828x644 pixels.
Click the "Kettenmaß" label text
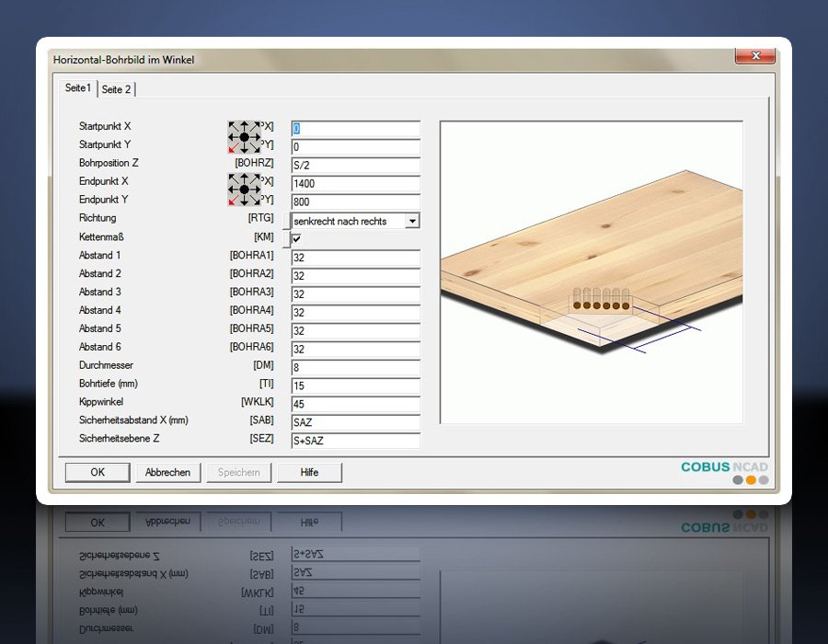[x=101, y=236]
